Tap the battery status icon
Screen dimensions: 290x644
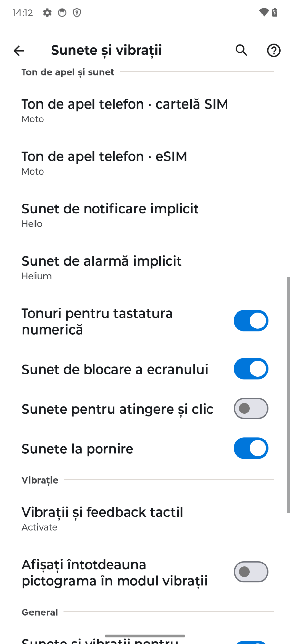point(275,13)
